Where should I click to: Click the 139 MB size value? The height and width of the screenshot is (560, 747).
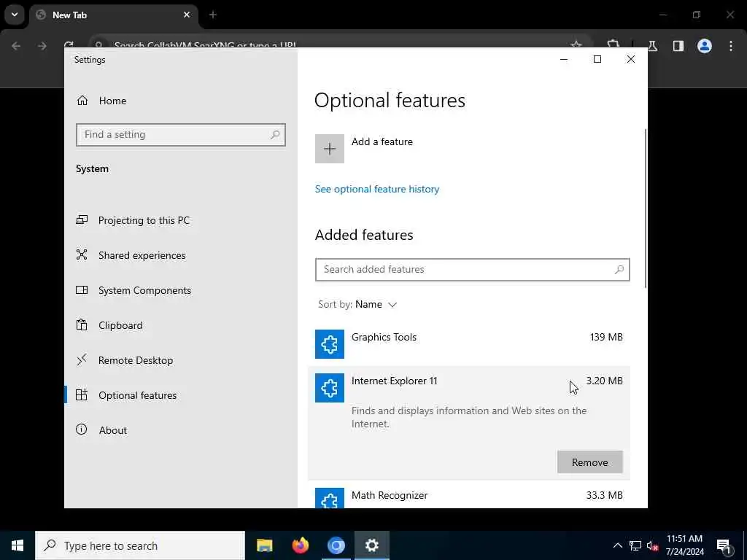tap(606, 337)
